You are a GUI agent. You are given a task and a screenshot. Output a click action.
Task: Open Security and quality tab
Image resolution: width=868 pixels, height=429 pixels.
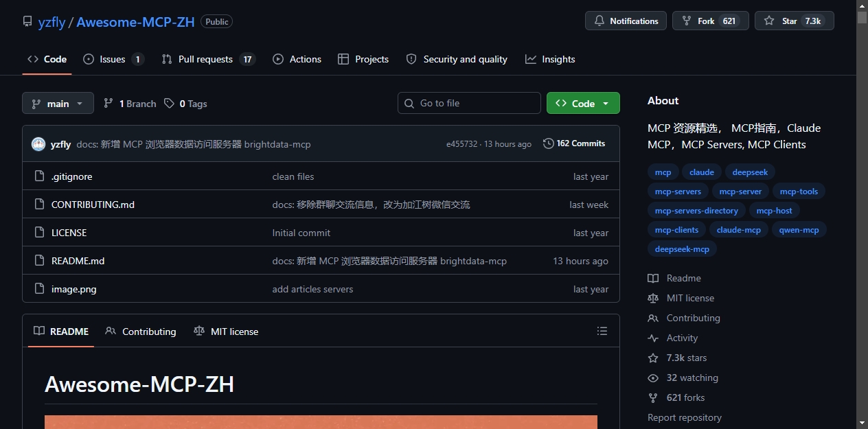457,59
